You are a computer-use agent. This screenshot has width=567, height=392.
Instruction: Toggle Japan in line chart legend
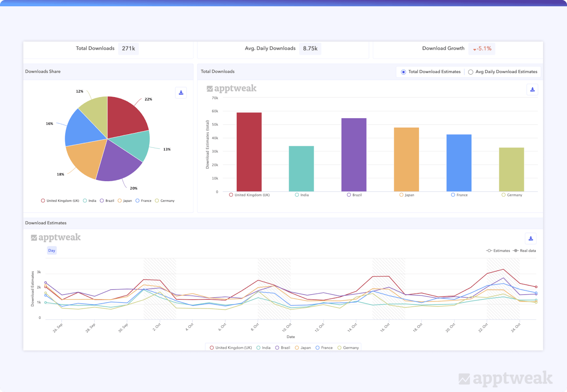pos(303,348)
